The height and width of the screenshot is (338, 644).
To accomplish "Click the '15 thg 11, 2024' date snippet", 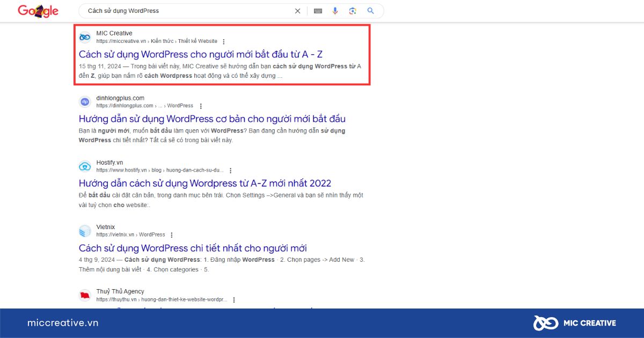I will (x=100, y=67).
